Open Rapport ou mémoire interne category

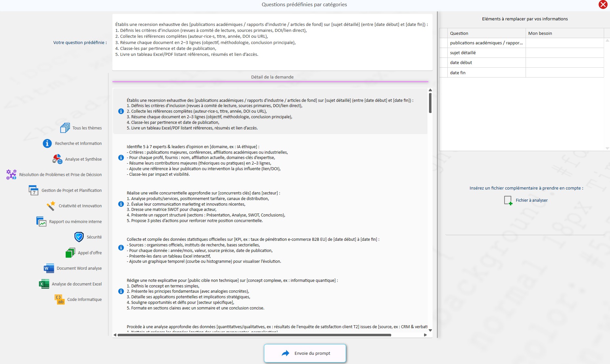point(75,221)
